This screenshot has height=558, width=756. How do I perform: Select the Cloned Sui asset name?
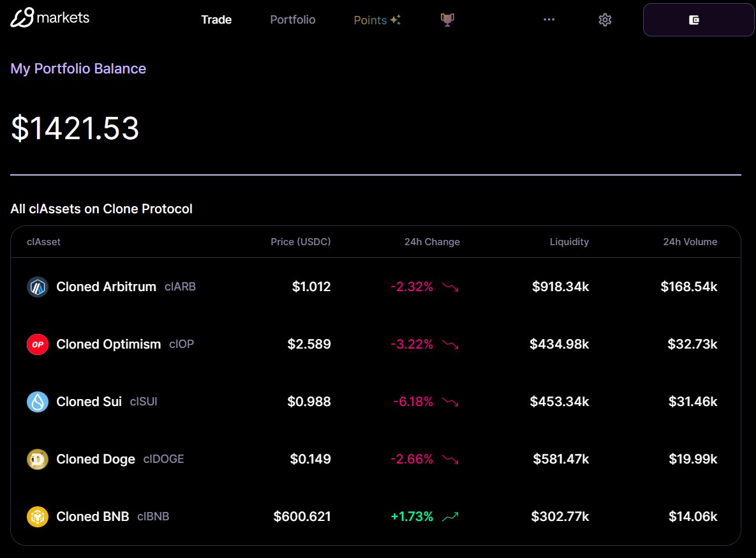[89, 402]
